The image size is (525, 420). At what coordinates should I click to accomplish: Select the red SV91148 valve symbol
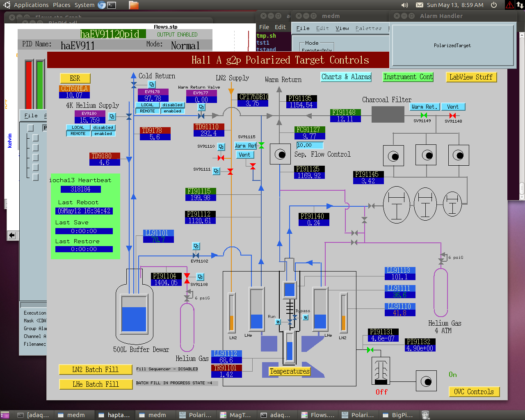(x=452, y=115)
